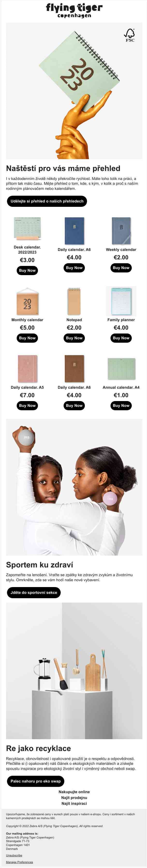Click the Desk calendar product thumbnail
Image resolution: width=147 pixels, height=868 pixels.
click(x=27, y=229)
